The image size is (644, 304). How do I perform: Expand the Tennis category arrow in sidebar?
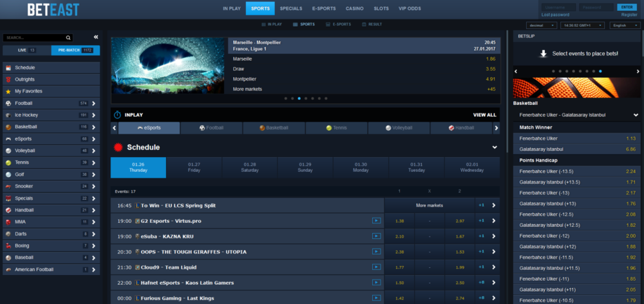point(93,163)
